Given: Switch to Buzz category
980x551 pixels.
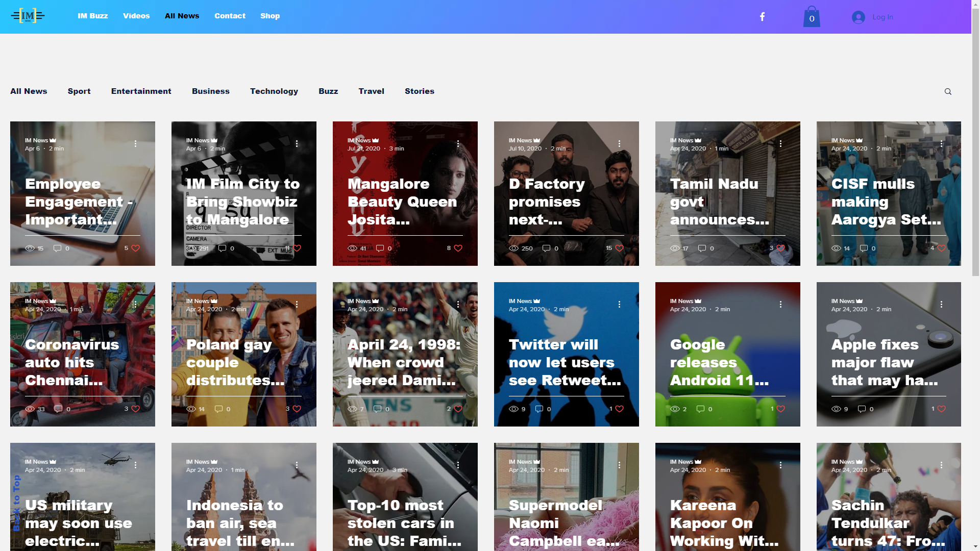Looking at the screenshot, I should (328, 91).
